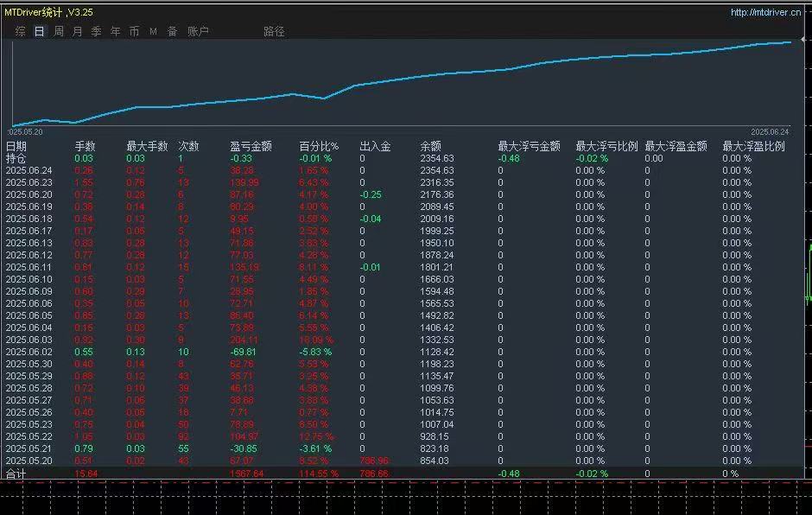Select the 2025.06.12 row date

(x=29, y=255)
